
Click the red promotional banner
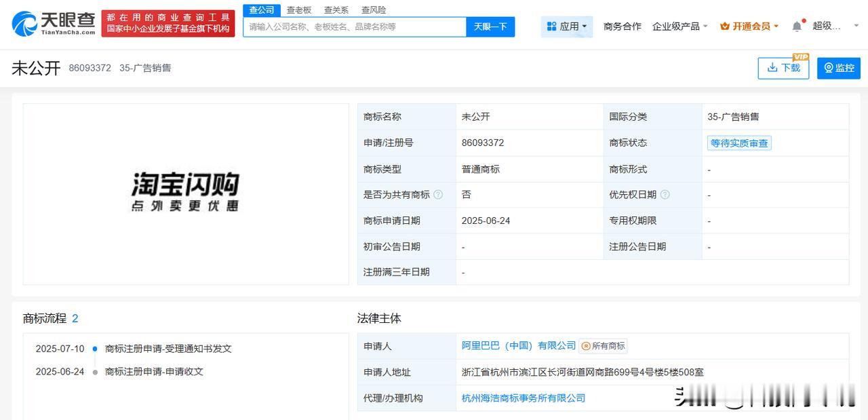pyautogui.click(x=168, y=23)
